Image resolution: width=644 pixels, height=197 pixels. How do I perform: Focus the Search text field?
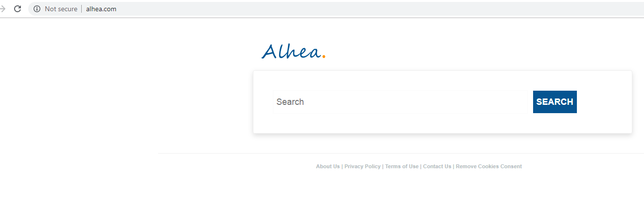pyautogui.click(x=400, y=102)
